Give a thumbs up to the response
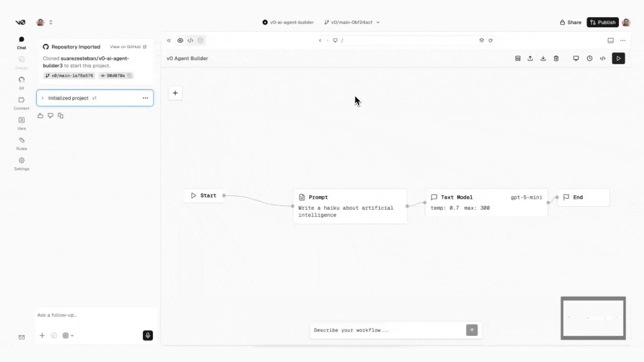 point(40,116)
